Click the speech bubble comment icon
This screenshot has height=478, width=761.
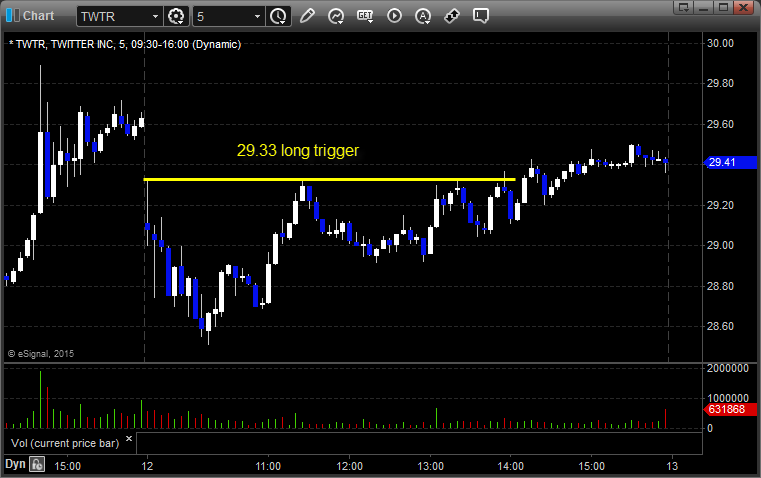(x=481, y=16)
